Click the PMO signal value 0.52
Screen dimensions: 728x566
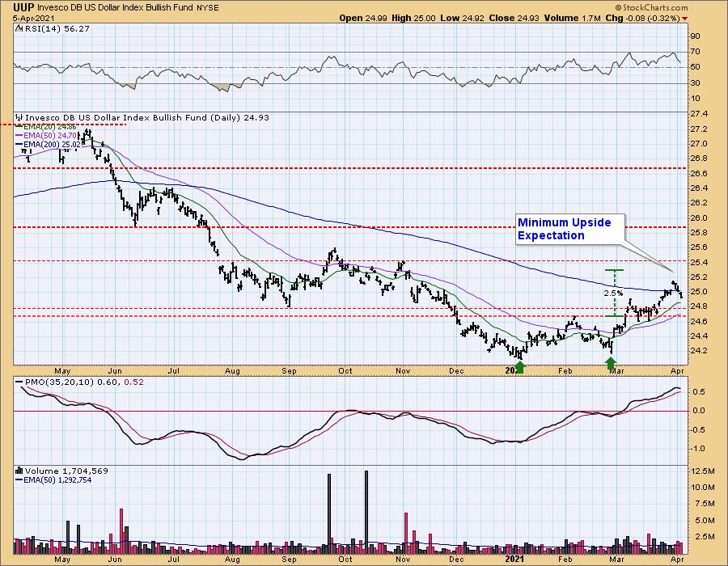pyautogui.click(x=133, y=382)
